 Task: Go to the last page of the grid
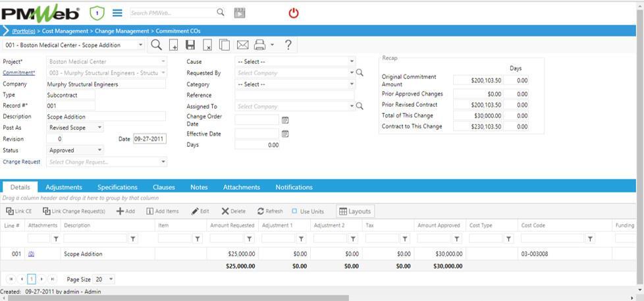point(52,279)
